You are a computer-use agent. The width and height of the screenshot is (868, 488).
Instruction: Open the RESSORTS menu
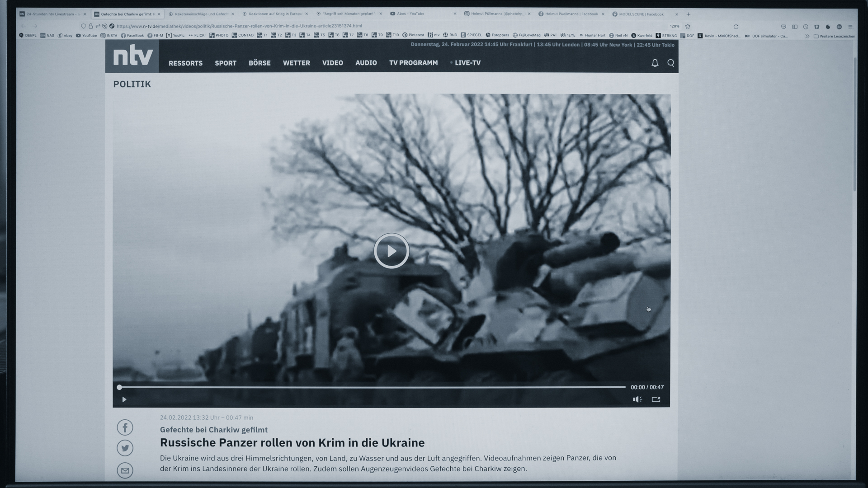tap(185, 63)
